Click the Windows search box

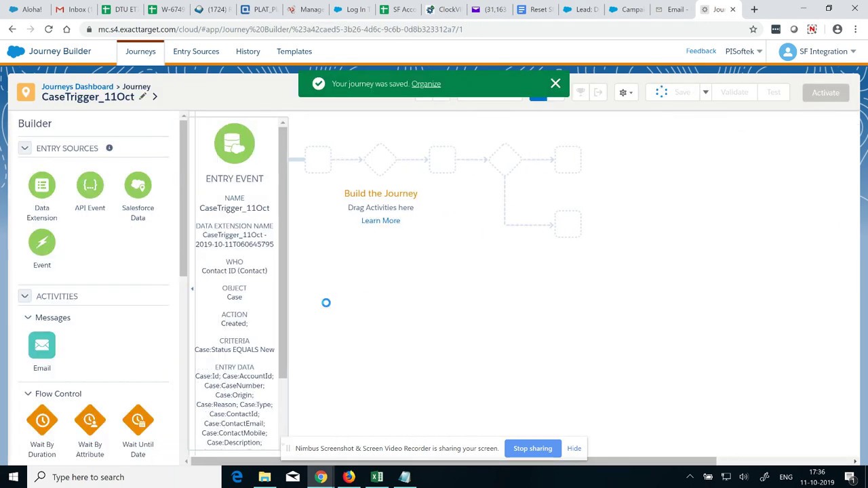pos(124,477)
